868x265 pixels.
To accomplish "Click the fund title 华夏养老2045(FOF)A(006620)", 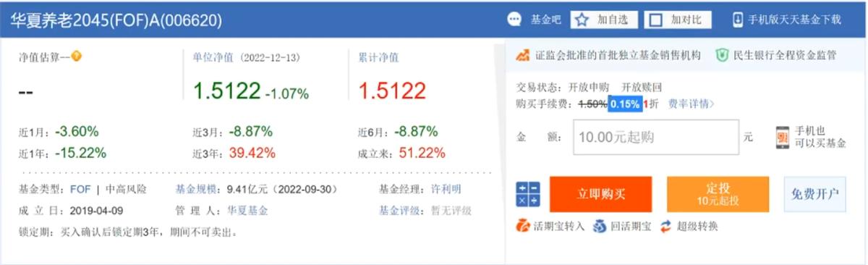I will click(116, 20).
